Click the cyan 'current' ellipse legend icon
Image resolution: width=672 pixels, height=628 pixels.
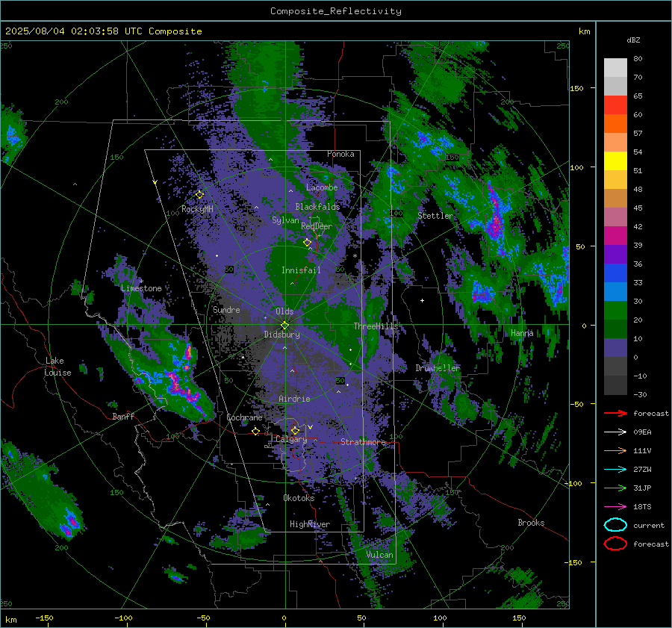point(615,525)
